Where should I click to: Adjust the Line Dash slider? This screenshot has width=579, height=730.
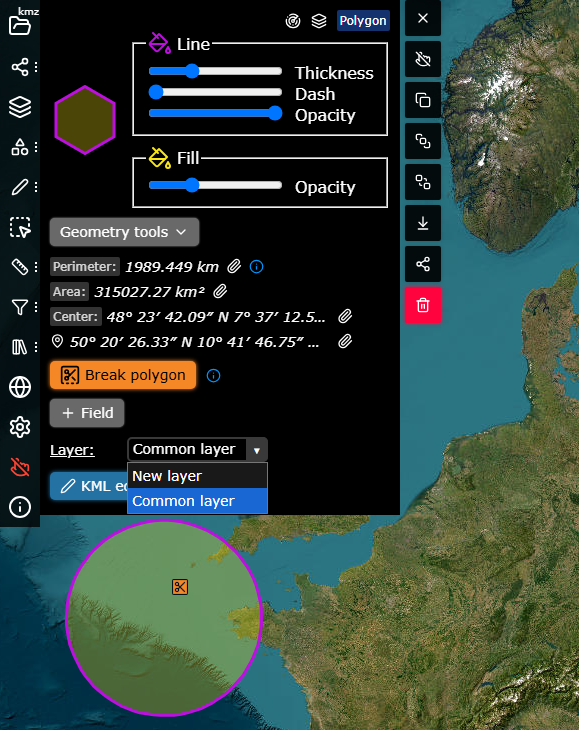click(x=215, y=92)
